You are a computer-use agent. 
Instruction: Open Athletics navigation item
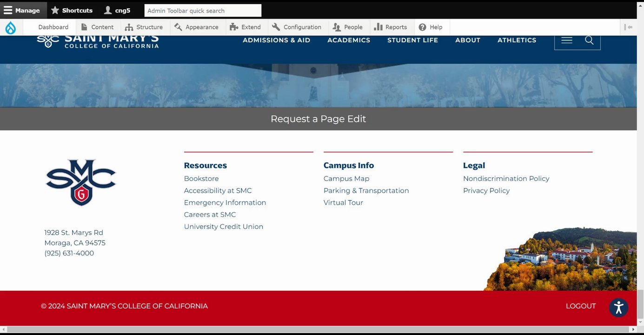(x=517, y=40)
